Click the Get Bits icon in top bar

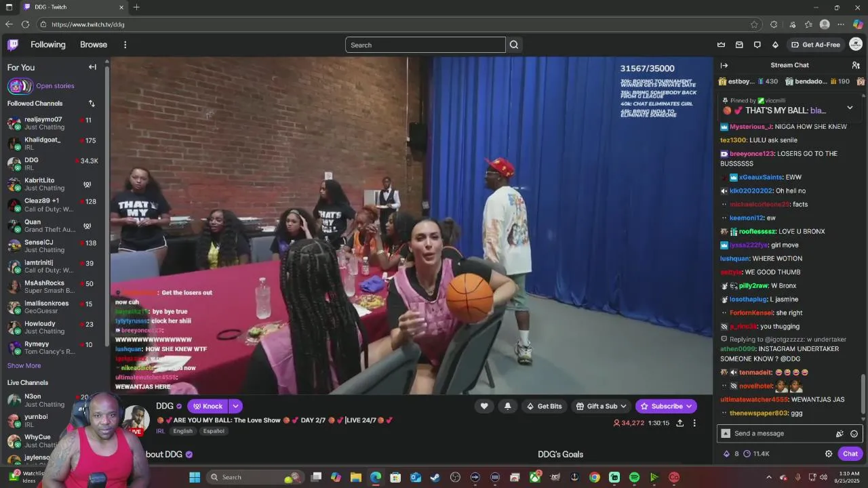[x=775, y=45]
